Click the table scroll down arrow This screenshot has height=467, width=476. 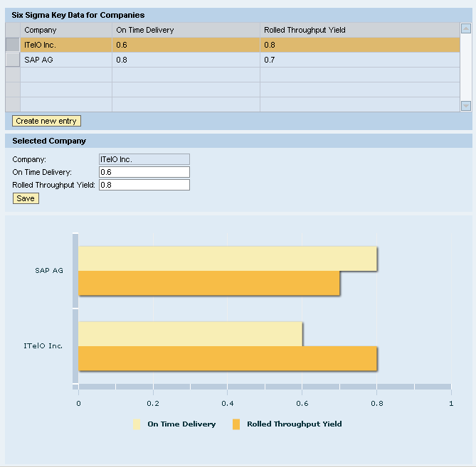(466, 106)
